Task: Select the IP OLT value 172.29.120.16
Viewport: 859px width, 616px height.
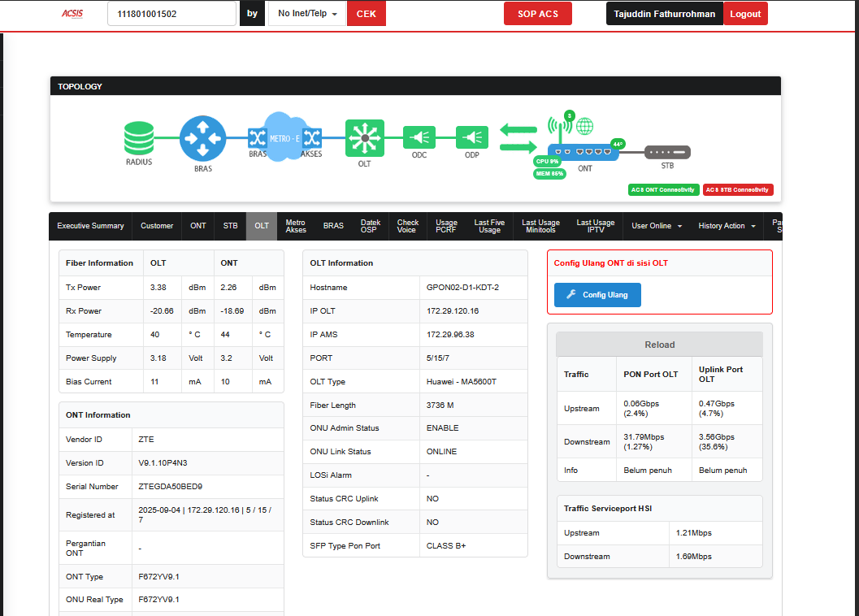Action: (453, 310)
